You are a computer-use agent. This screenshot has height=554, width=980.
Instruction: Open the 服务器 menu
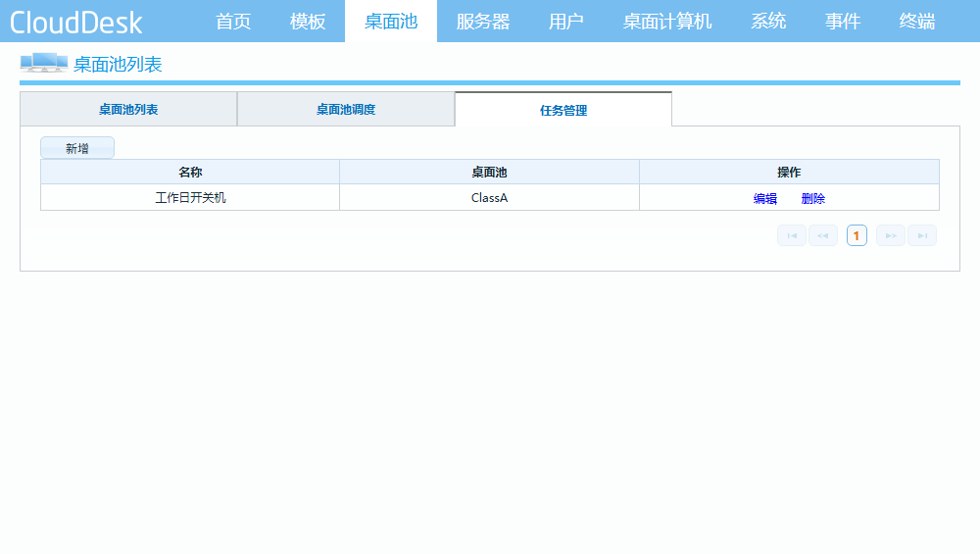pos(483,22)
